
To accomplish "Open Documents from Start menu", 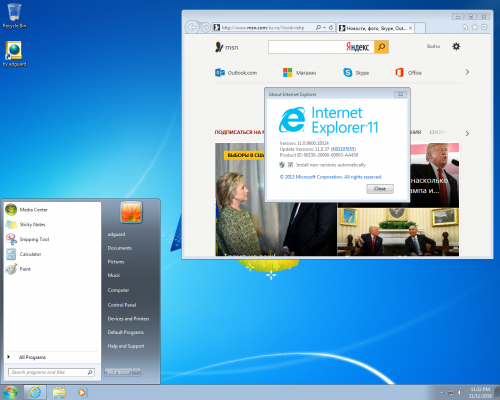I will [120, 248].
